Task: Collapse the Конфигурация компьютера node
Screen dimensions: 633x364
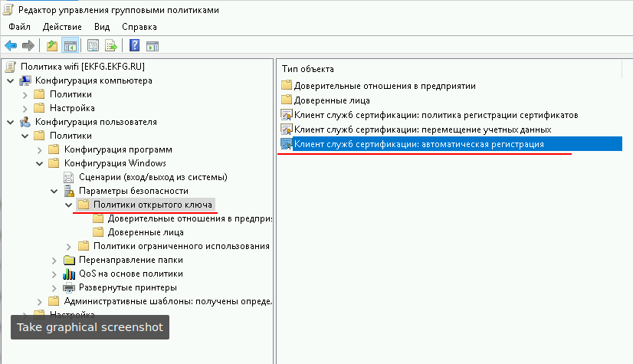Action: pyautogui.click(x=10, y=80)
